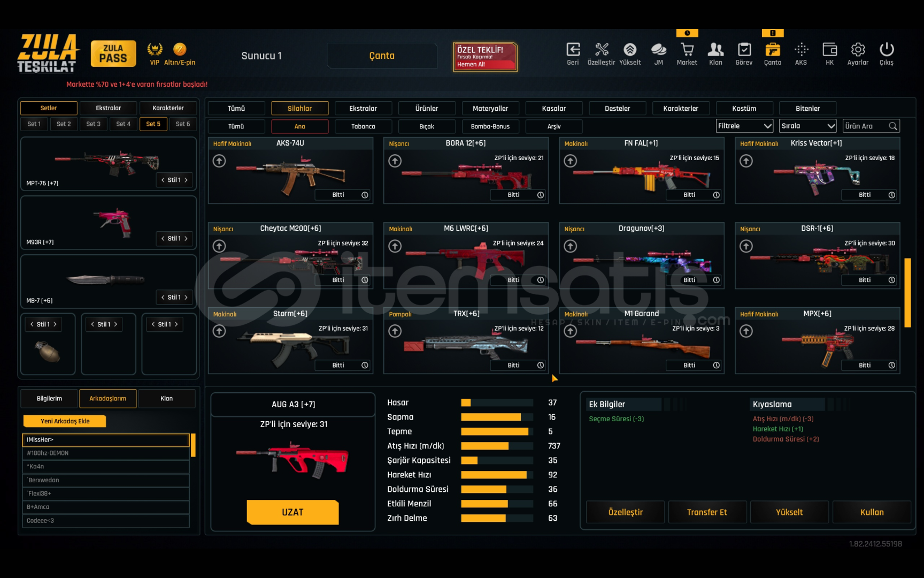Open the ÖZEL TEKLİF special offer banner
Image resolution: width=924 pixels, height=578 pixels.
tap(485, 57)
